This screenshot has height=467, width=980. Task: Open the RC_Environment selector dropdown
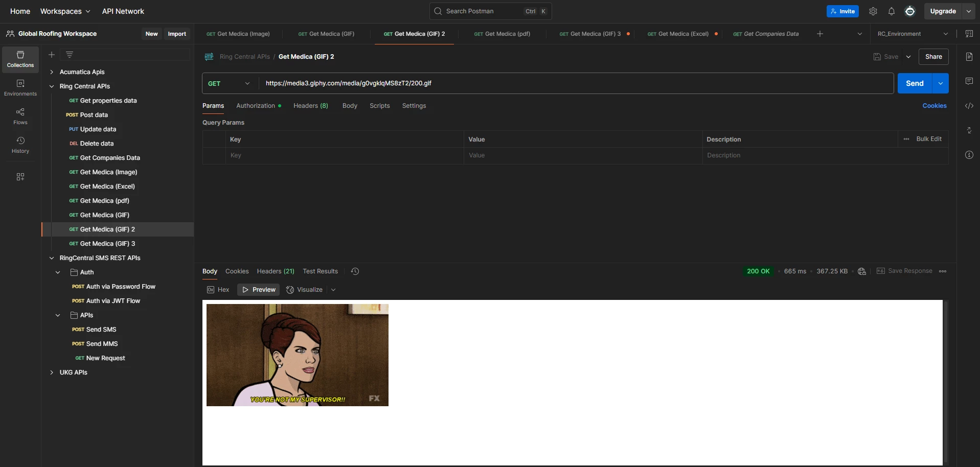(x=913, y=34)
